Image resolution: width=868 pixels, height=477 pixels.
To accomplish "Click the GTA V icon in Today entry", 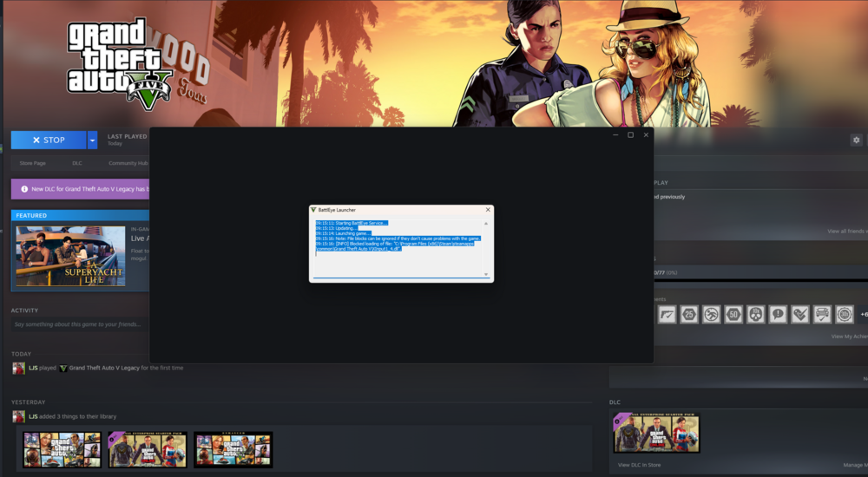I will (63, 368).
